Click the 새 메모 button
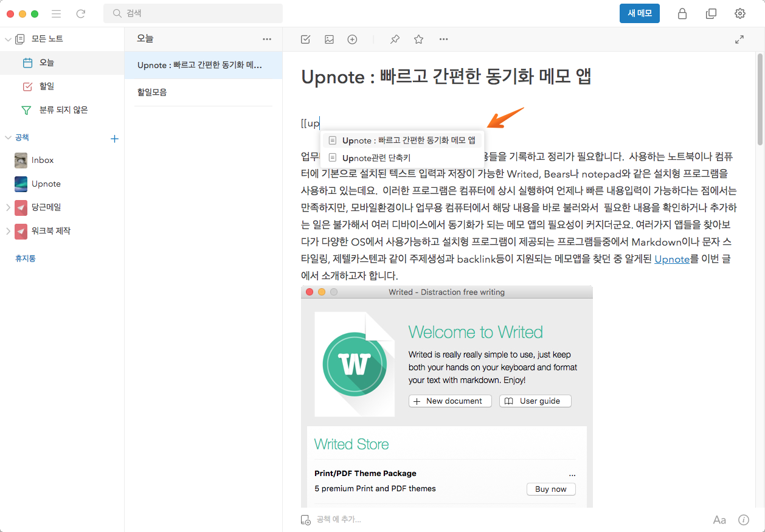Image resolution: width=765 pixels, height=532 pixels. pos(640,13)
